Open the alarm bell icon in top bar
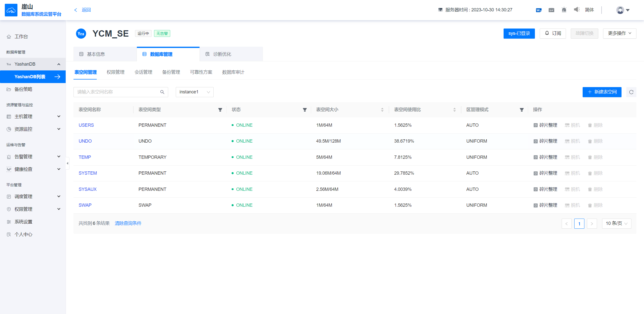The width and height of the screenshot is (644, 314). click(564, 10)
